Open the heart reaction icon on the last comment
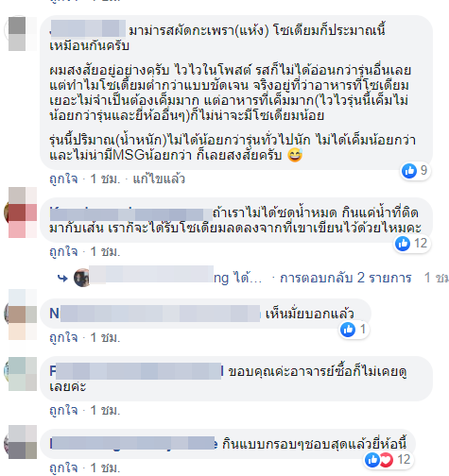 click(387, 460)
